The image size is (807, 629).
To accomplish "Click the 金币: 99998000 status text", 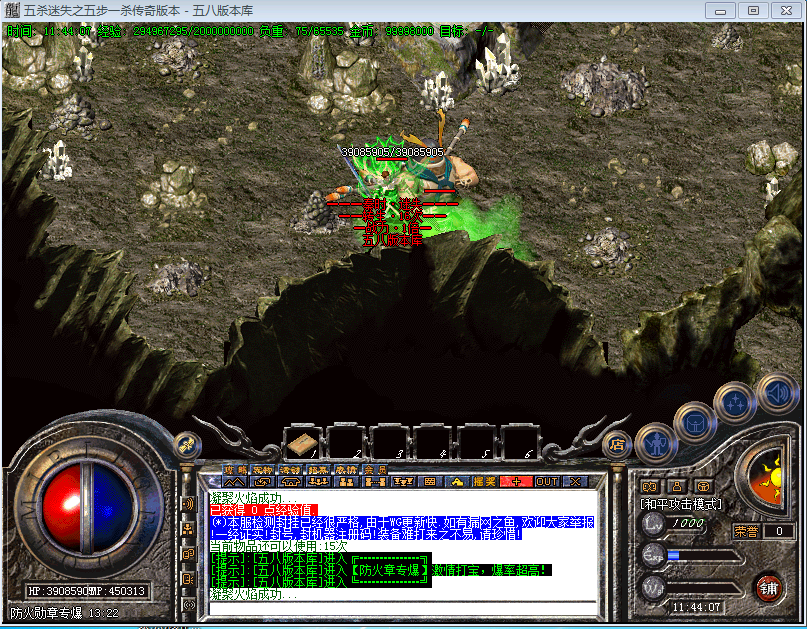I will coord(392,31).
